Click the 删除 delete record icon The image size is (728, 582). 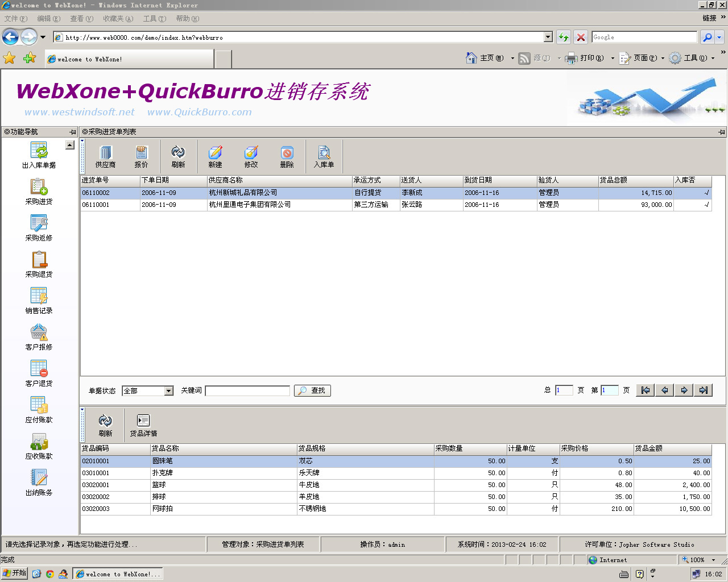287,156
